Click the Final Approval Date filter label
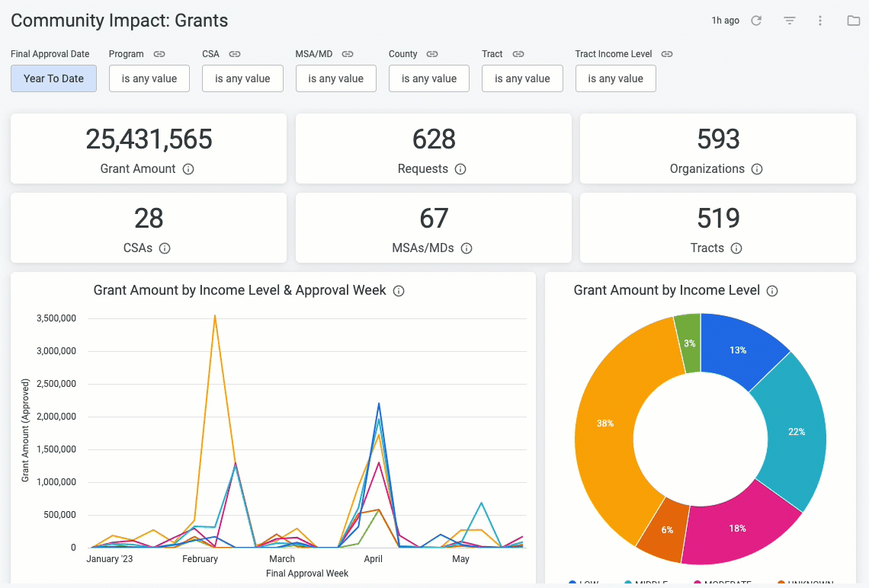Viewport: 869px width, 588px height. point(50,54)
